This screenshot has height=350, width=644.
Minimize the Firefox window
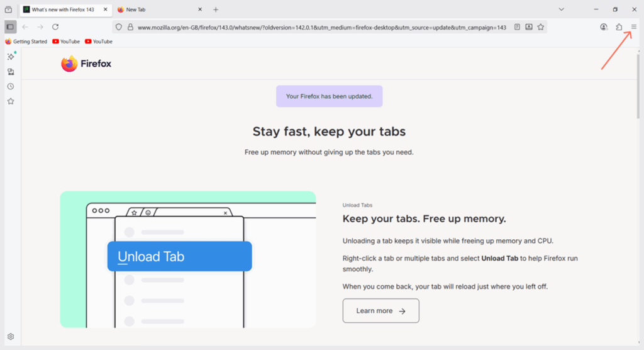[596, 9]
